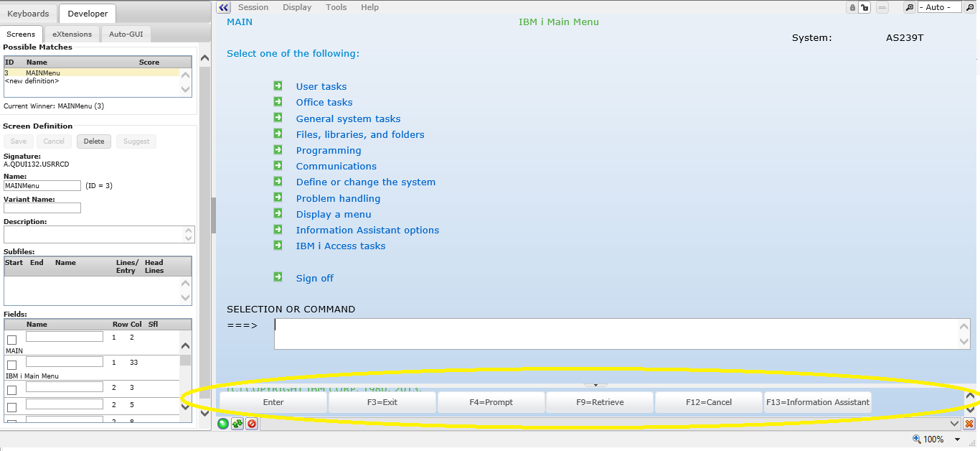Tick the checkbox for field row 2 col 3
The width and height of the screenshot is (980, 451).
(x=11, y=390)
